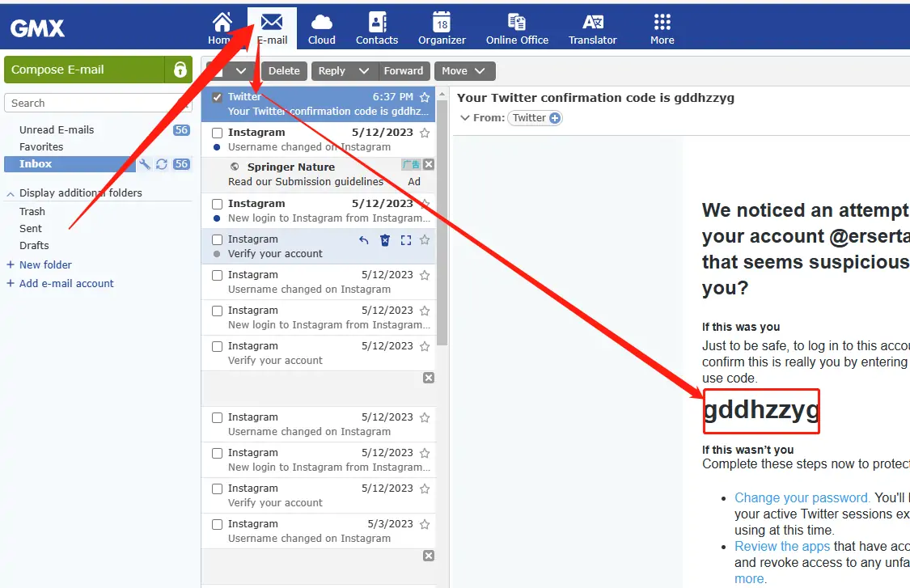Open the Translator tool

tap(593, 28)
